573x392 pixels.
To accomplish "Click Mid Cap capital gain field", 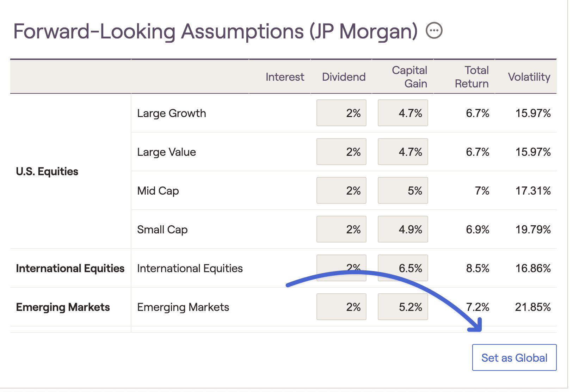I will (x=403, y=190).
